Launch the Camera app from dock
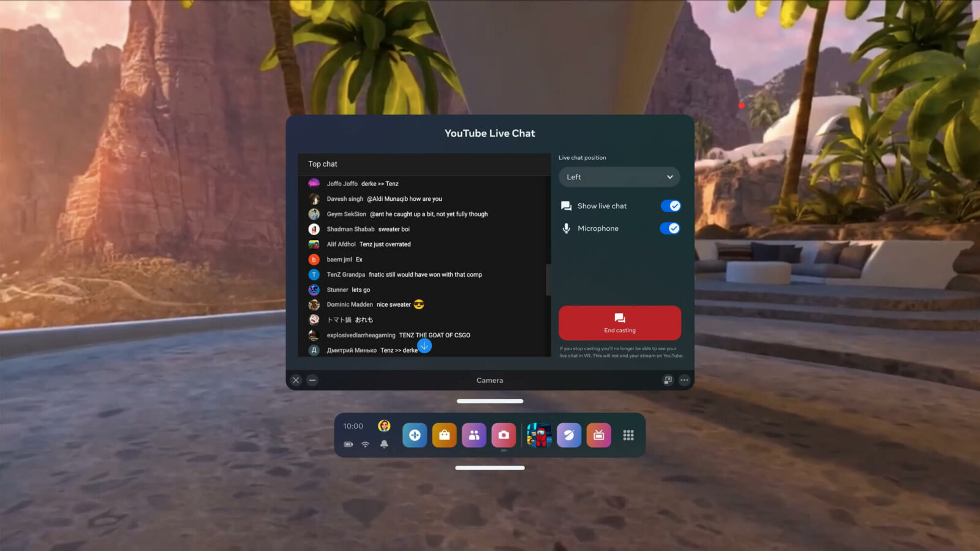The image size is (980, 551). click(x=503, y=435)
